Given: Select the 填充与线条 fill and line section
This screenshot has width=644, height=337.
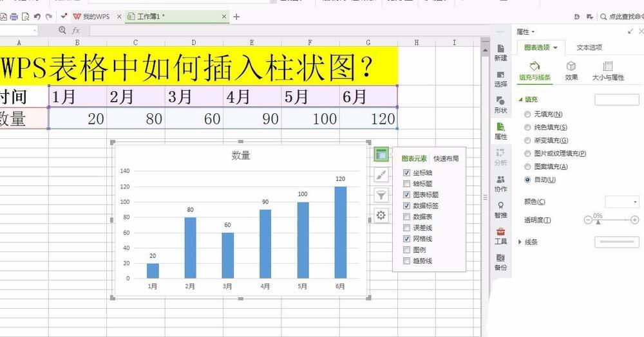Looking at the screenshot, I should click(535, 71).
